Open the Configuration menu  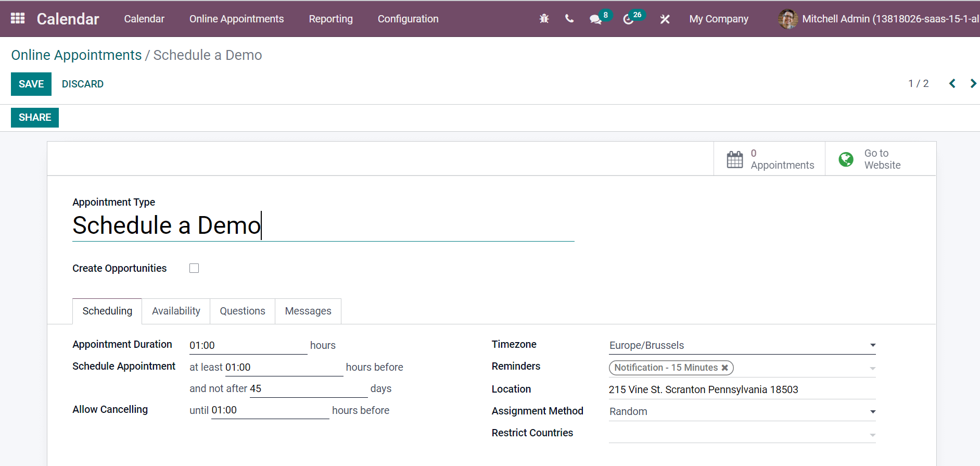408,19
